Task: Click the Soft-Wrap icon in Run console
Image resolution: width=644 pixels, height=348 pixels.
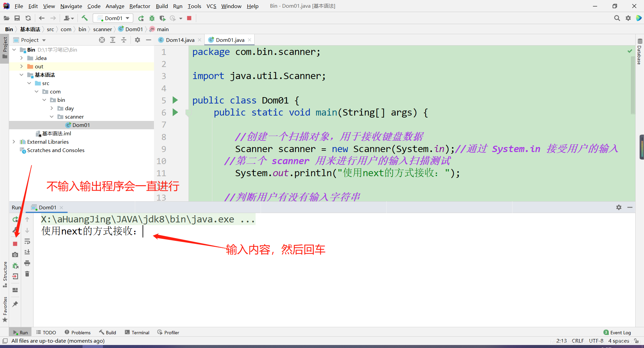Action: [x=27, y=241]
